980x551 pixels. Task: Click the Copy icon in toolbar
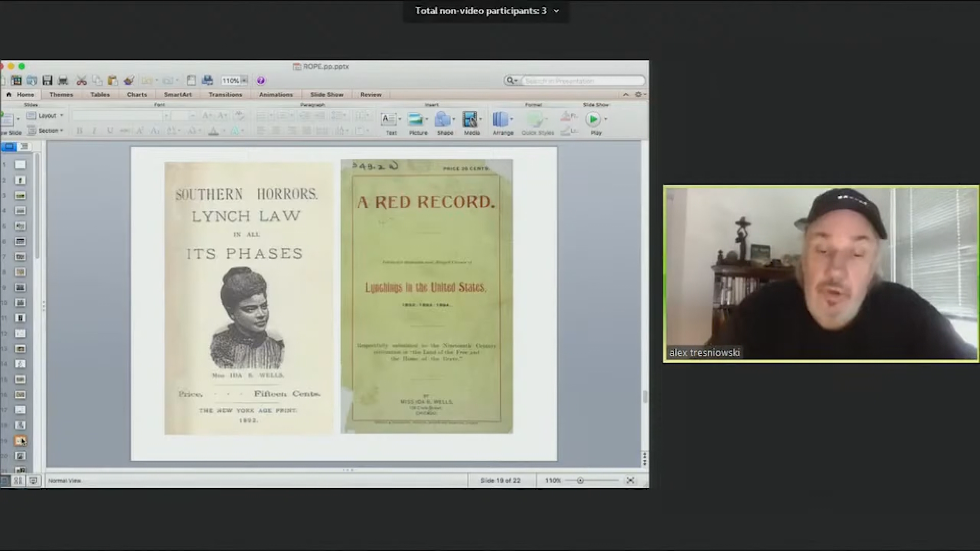(97, 80)
